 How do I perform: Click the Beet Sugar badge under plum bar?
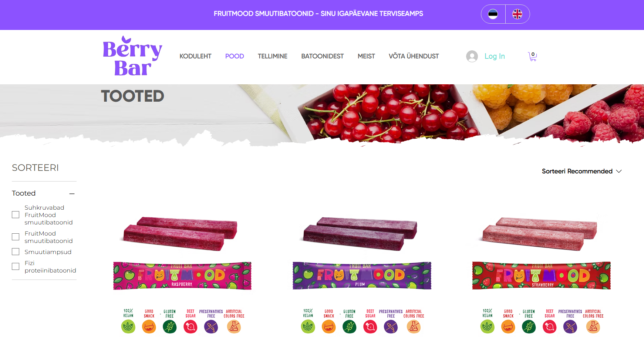(x=370, y=321)
